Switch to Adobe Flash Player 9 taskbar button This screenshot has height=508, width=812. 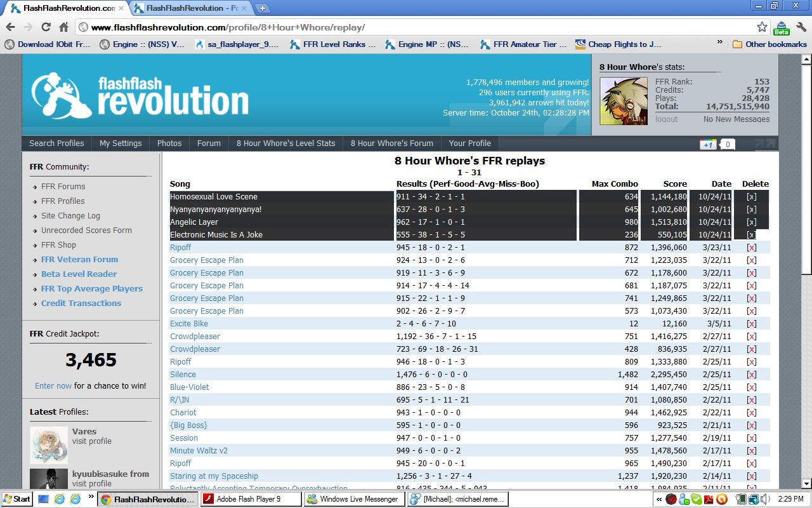point(251,499)
